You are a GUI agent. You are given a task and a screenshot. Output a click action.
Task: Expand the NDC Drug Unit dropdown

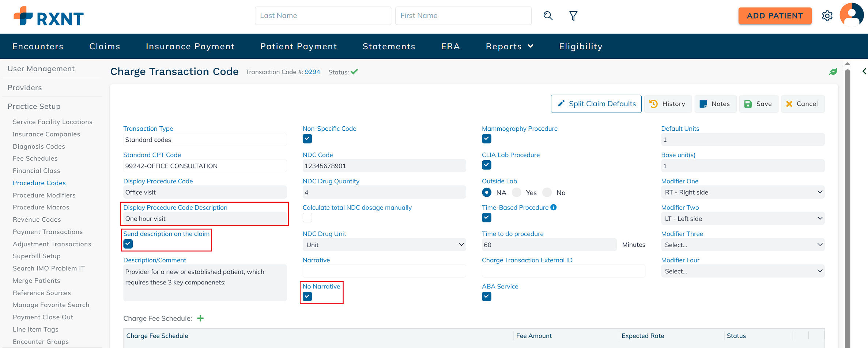pos(384,245)
